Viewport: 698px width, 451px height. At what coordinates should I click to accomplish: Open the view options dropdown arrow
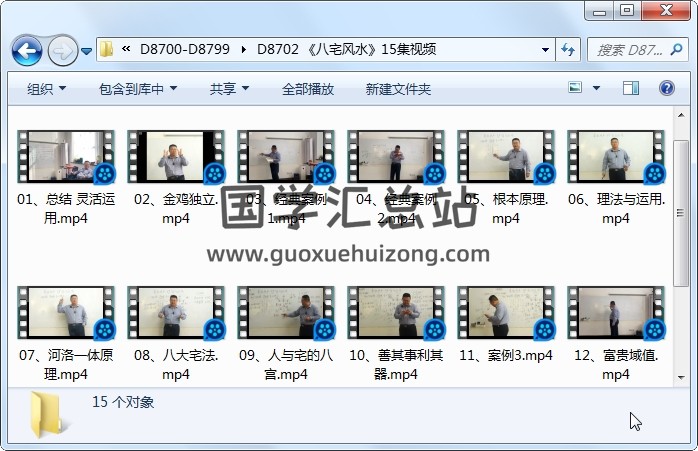pyautogui.click(x=596, y=88)
